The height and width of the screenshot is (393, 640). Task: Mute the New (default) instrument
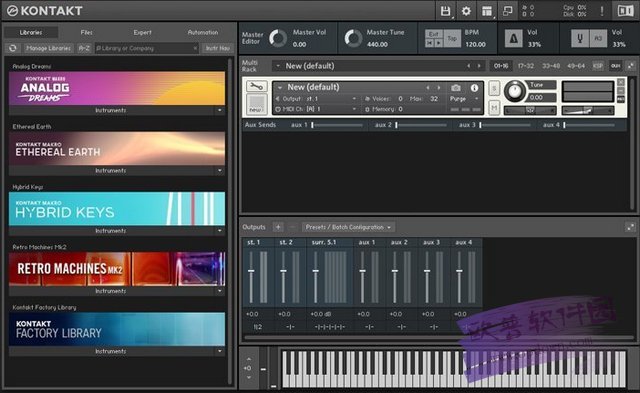tap(494, 108)
